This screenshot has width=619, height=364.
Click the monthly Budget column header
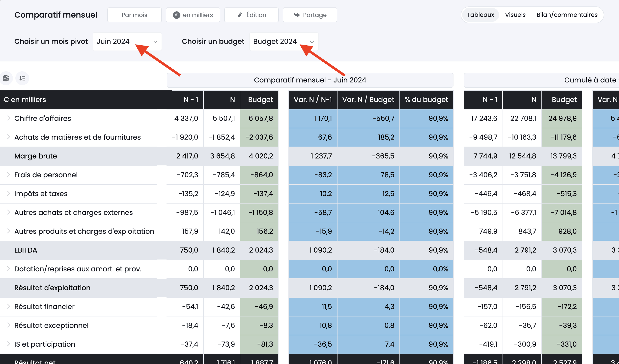pyautogui.click(x=259, y=100)
